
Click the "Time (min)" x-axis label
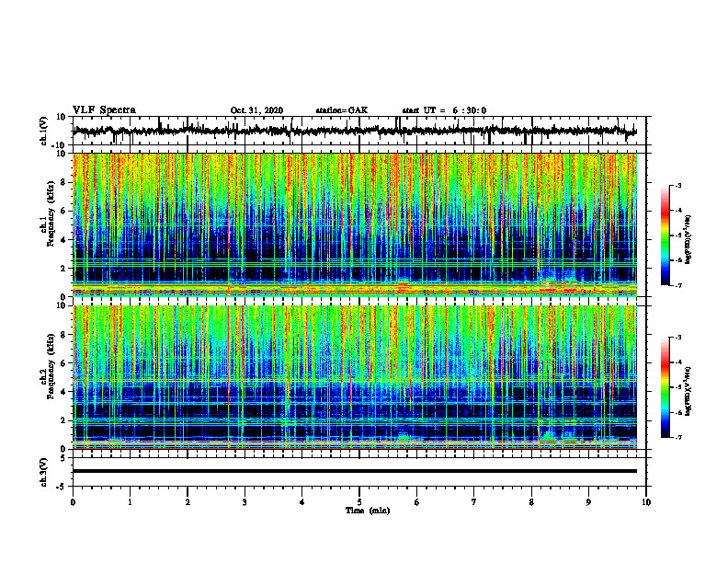[x=368, y=511]
